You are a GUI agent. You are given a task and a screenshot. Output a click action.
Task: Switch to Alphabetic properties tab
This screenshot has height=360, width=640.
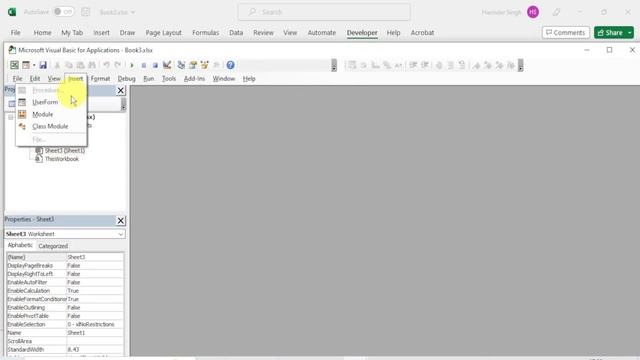click(x=20, y=245)
